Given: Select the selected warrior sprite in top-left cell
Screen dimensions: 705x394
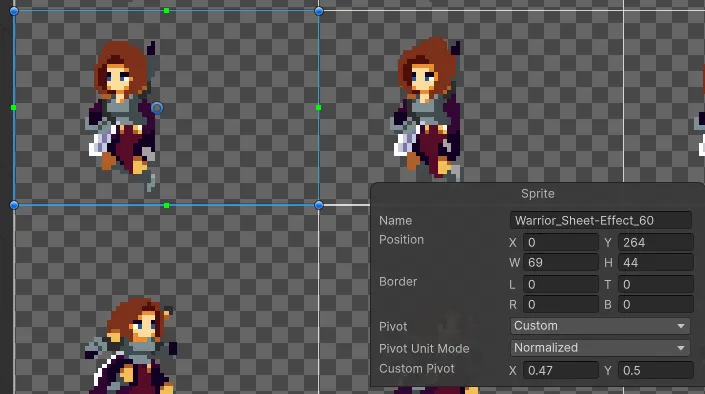Looking at the screenshot, I should [x=121, y=116].
